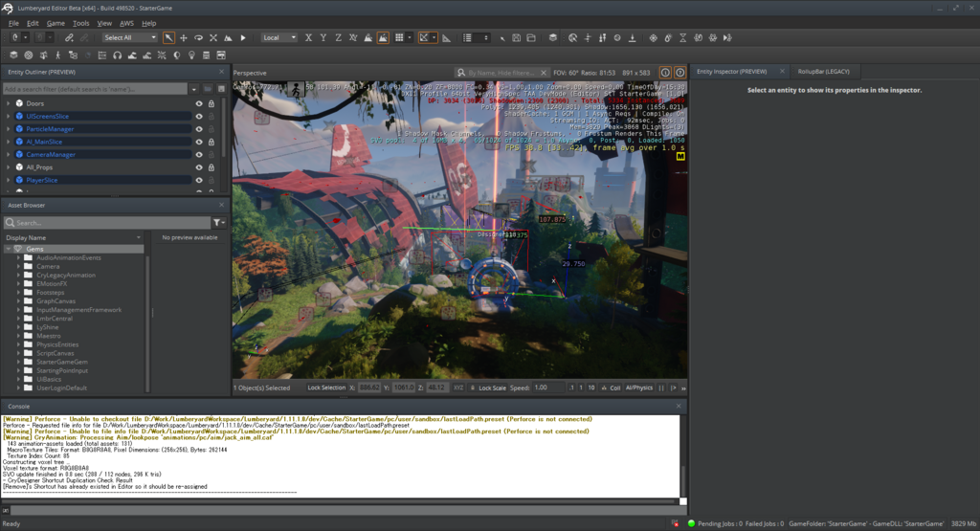Start play mode with the play arrow
The height and width of the screenshot is (531, 980).
pos(243,37)
